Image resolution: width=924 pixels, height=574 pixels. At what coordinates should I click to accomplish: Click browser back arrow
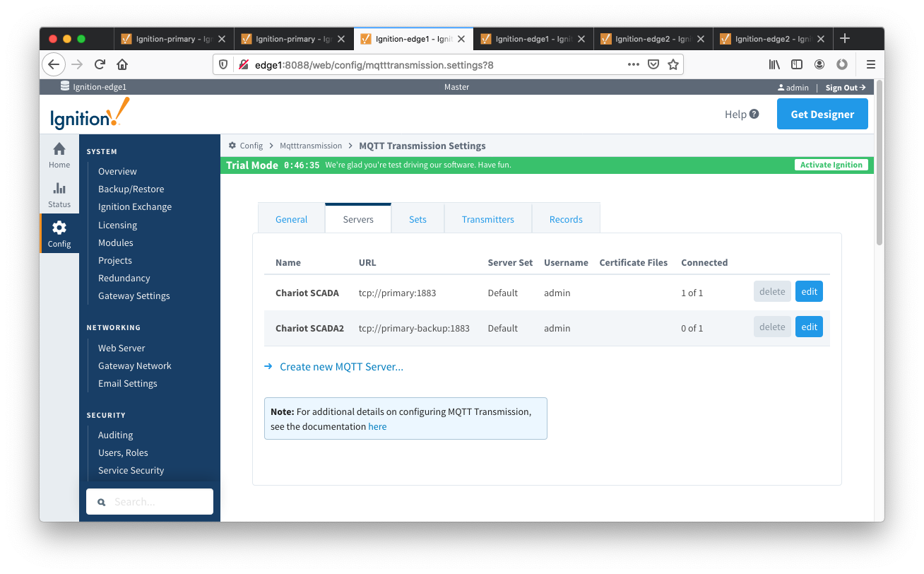coord(54,64)
